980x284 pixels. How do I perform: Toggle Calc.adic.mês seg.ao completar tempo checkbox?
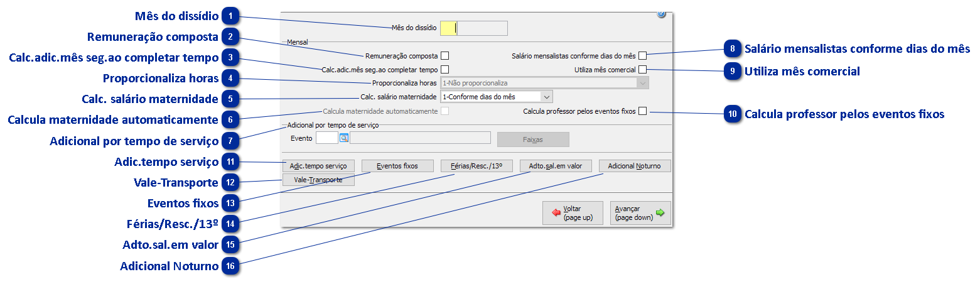point(444,69)
